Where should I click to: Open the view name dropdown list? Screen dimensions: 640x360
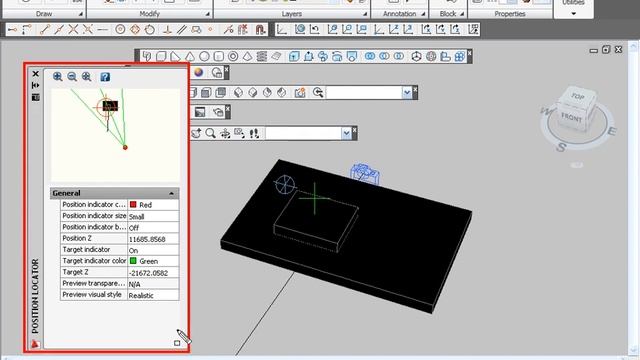(x=407, y=93)
